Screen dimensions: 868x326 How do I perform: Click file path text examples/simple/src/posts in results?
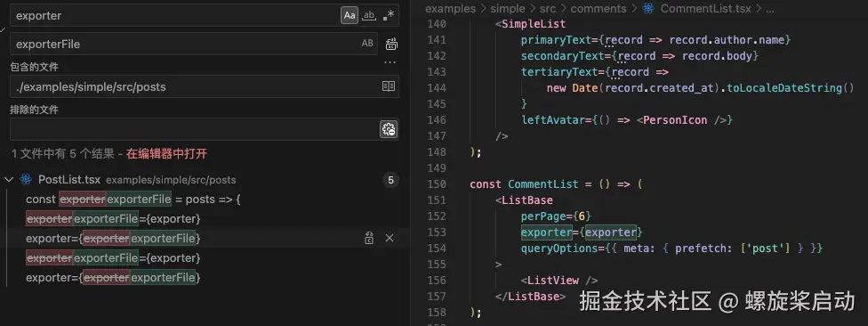(171, 180)
